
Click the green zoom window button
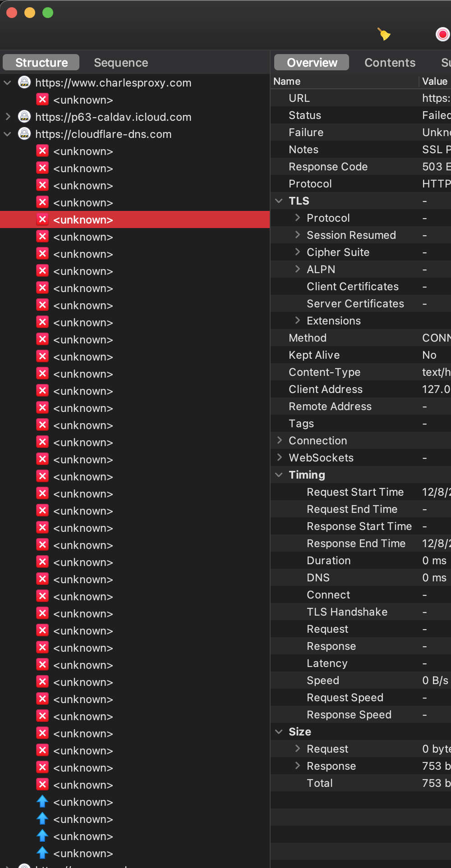(48, 13)
